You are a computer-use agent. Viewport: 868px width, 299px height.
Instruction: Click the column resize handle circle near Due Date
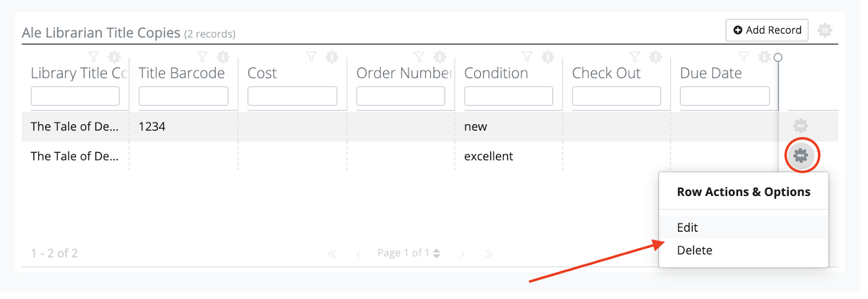tap(778, 57)
